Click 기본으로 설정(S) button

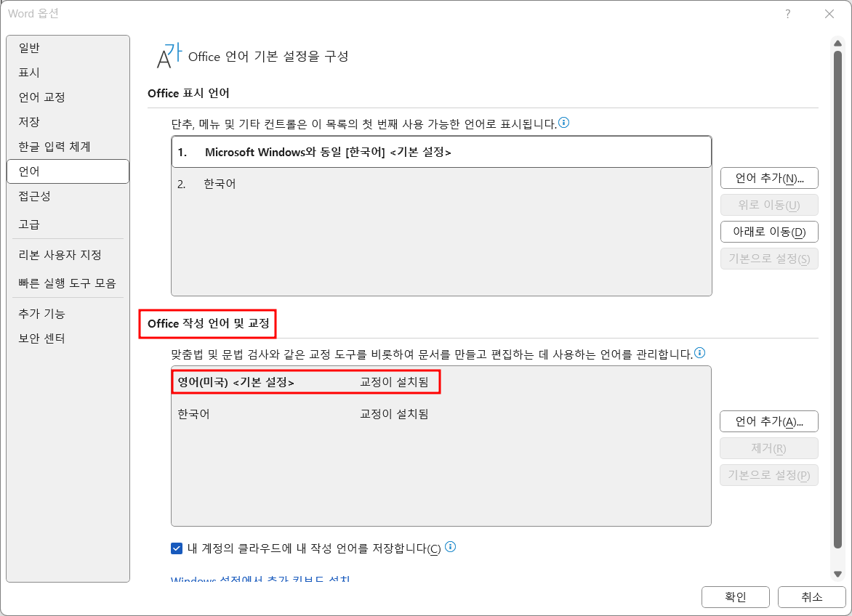coord(769,259)
